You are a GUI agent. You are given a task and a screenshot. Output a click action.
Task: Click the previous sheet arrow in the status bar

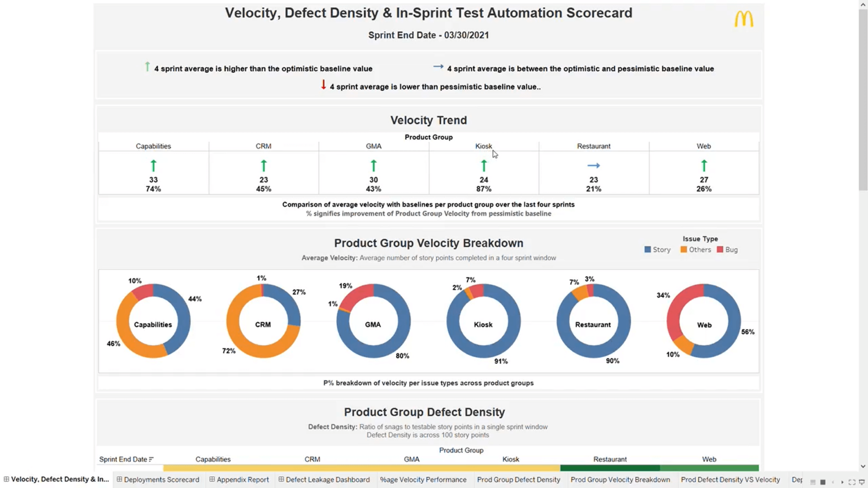click(x=833, y=482)
